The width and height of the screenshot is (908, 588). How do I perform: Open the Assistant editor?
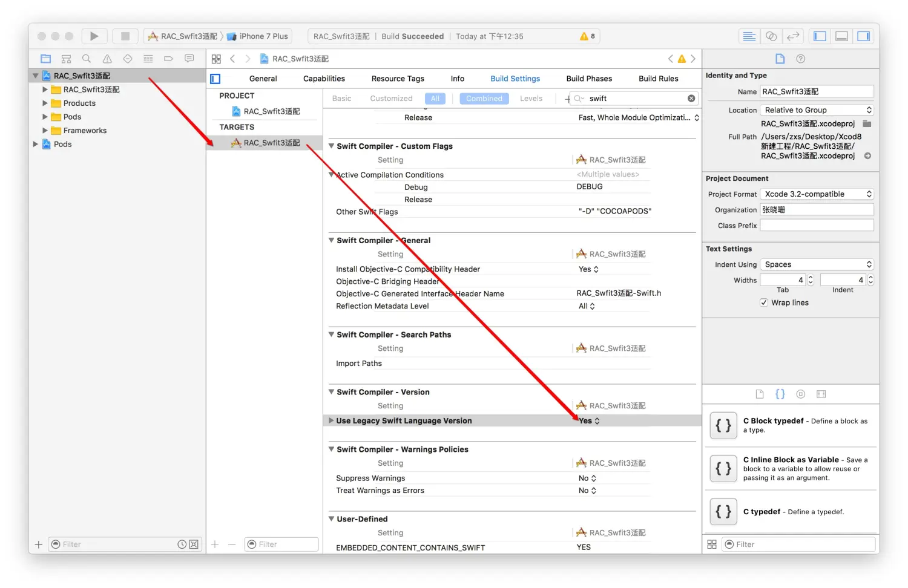tap(771, 36)
